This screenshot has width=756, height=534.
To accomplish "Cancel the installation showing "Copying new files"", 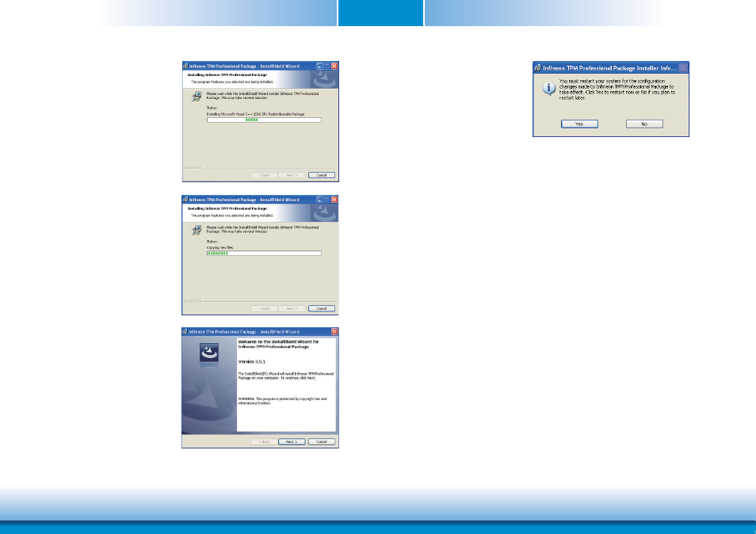I will 322,308.
